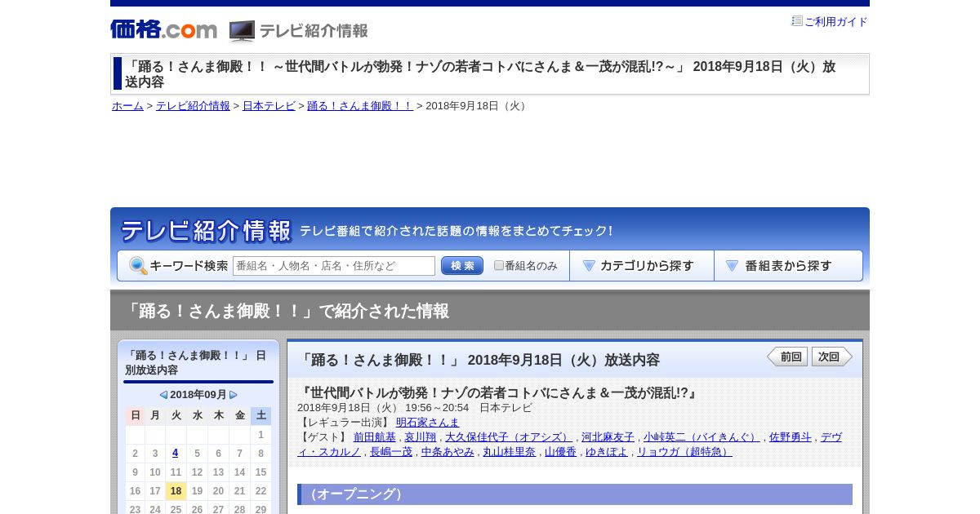Click 日本テレビ breadcrumb link
The width and height of the screenshot is (980, 514).
pyautogui.click(x=269, y=106)
